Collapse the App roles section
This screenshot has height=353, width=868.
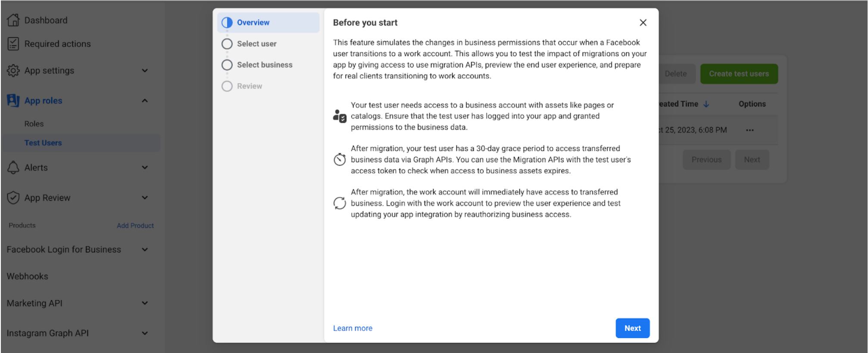tap(145, 100)
